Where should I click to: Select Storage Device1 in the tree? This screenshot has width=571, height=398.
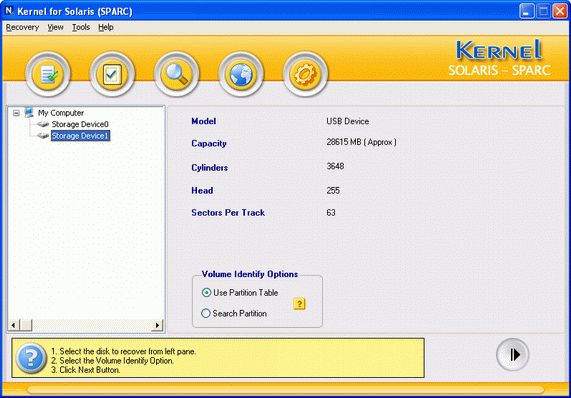(80, 136)
